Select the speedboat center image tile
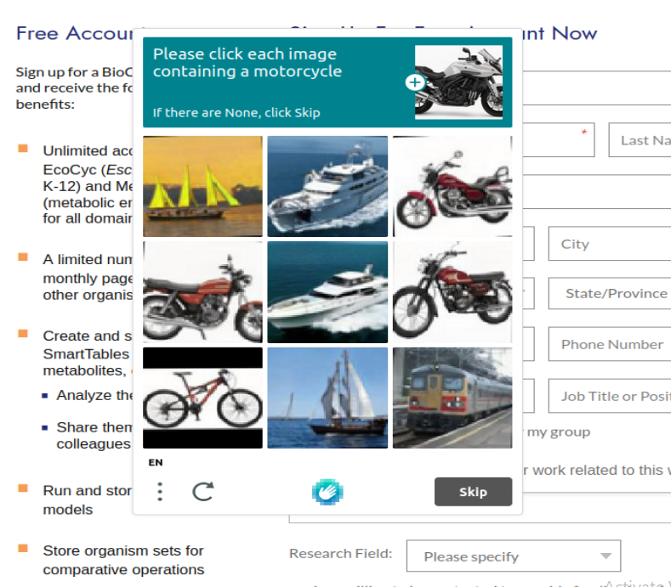The image size is (671, 587). click(327, 292)
